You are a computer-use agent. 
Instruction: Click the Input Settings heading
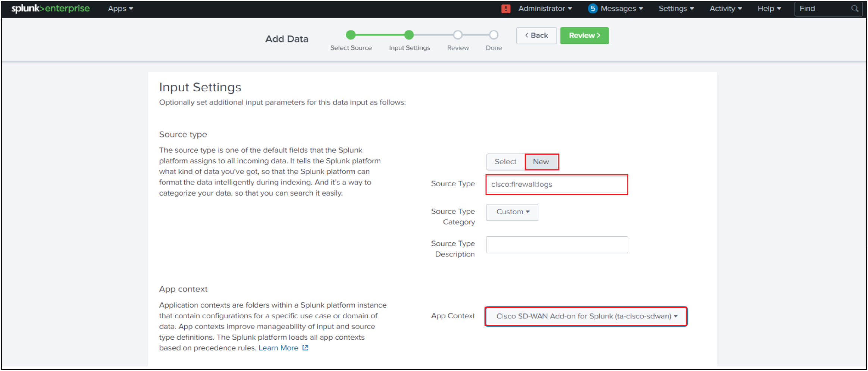(200, 87)
